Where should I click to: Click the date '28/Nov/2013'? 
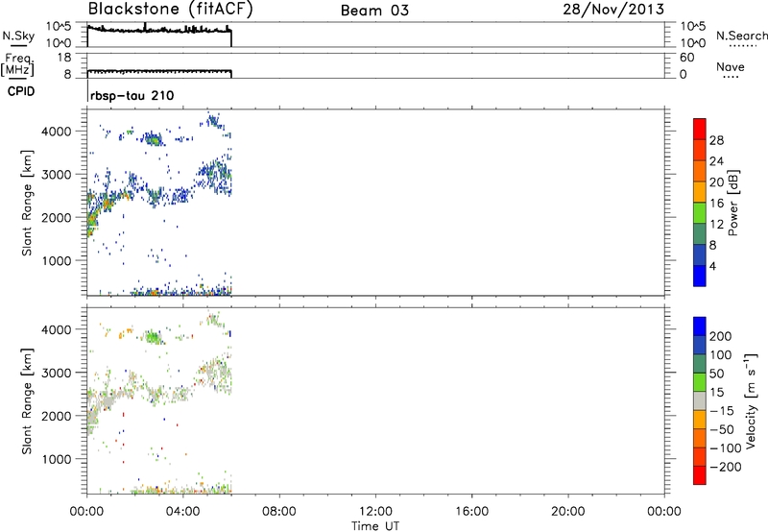click(613, 9)
